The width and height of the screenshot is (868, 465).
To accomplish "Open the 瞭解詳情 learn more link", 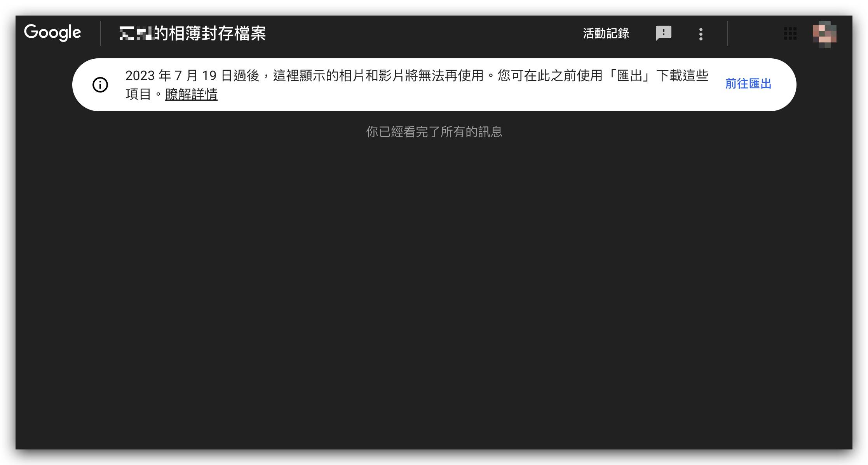I will click(x=191, y=94).
